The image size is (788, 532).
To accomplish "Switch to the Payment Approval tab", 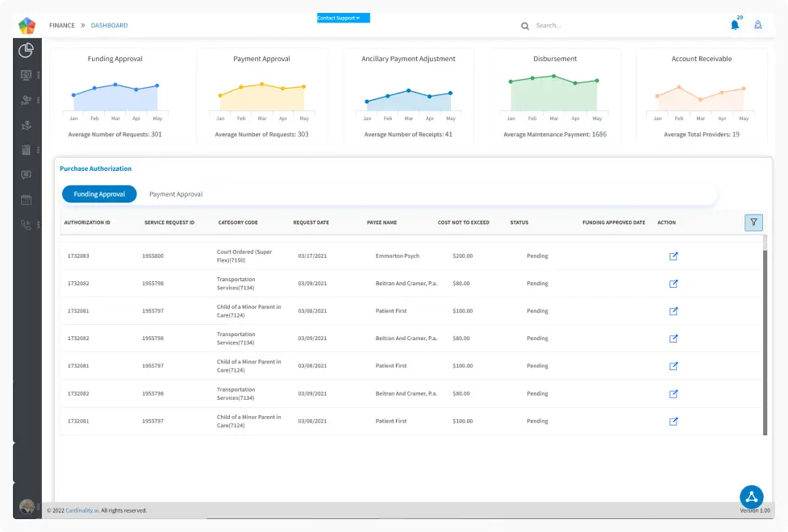I will pos(176,194).
